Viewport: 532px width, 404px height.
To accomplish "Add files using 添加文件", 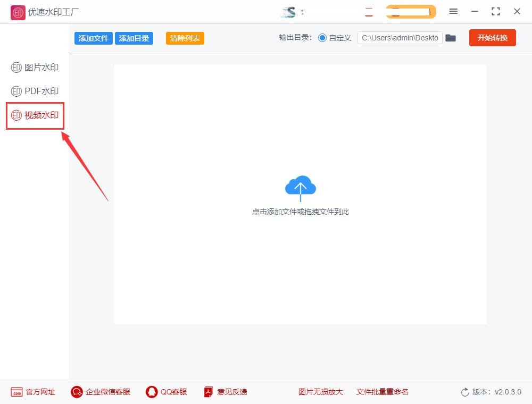I will (x=93, y=38).
